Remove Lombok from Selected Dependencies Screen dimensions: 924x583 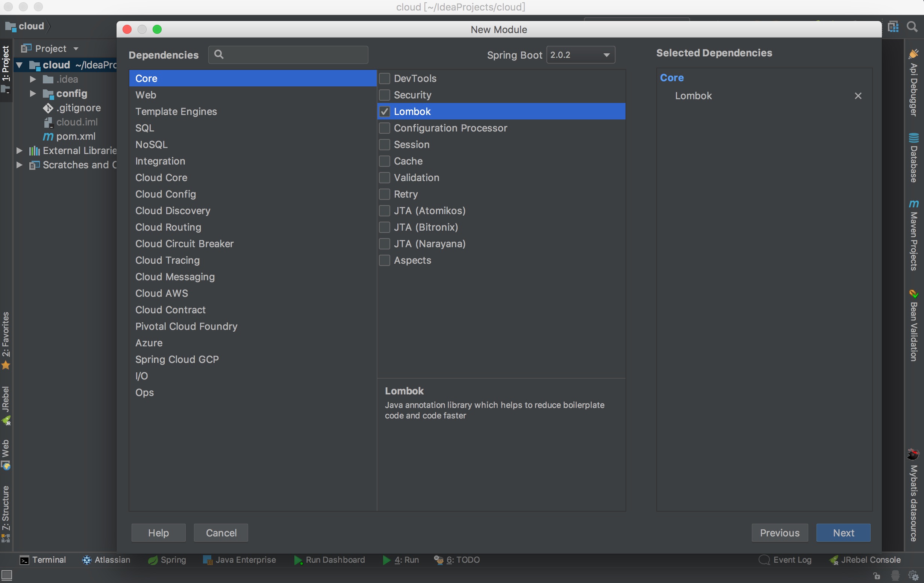click(858, 96)
